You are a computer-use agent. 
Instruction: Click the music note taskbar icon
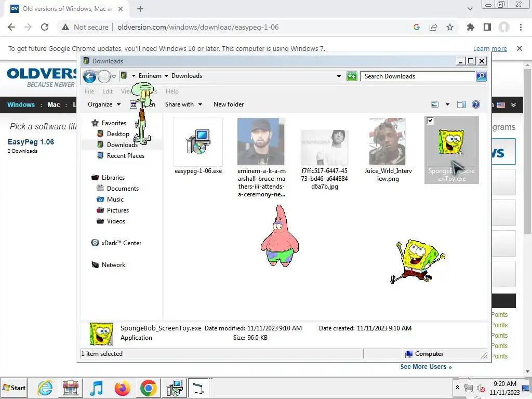pos(97,388)
